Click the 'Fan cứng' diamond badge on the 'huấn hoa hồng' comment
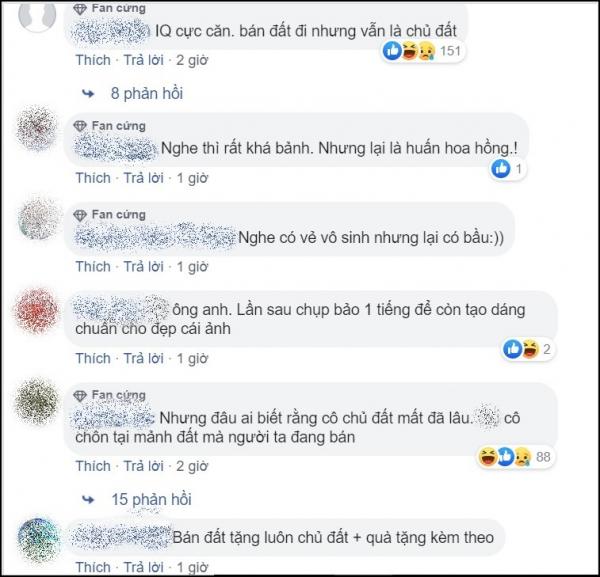600x577 pixels. [x=80, y=126]
